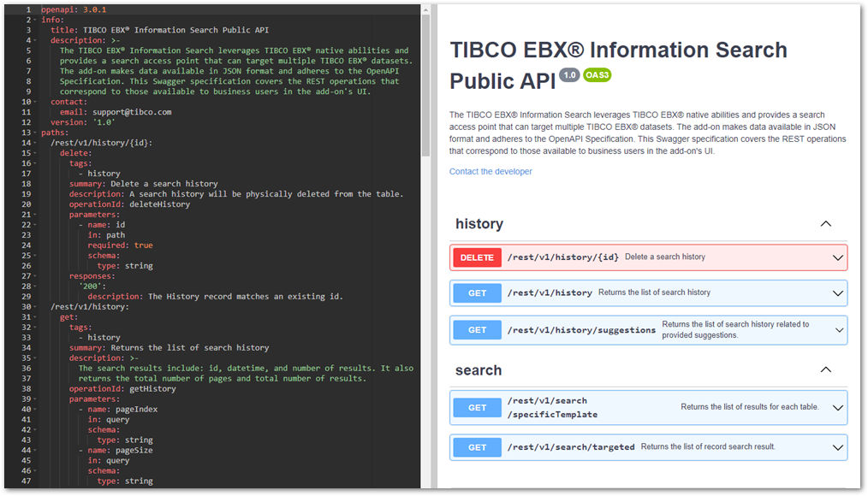Place cursor on 'openapi: 3.0.1' line

[x=74, y=10]
